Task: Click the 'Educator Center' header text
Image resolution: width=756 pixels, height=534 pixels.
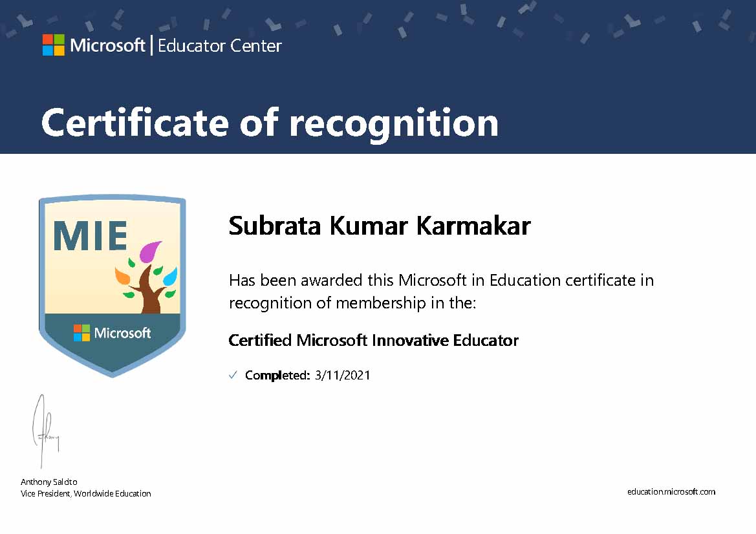Action: (x=219, y=46)
